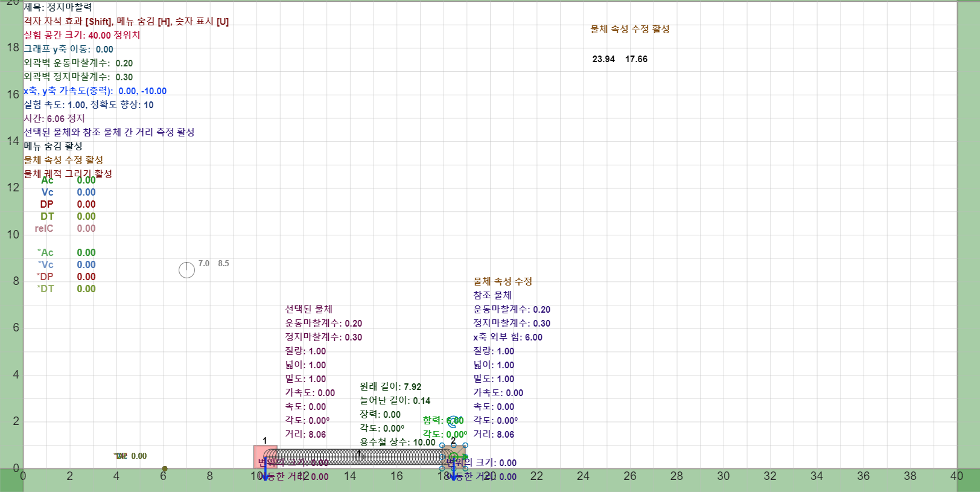Click the olive dot on the x-axis near 6

[165, 468]
